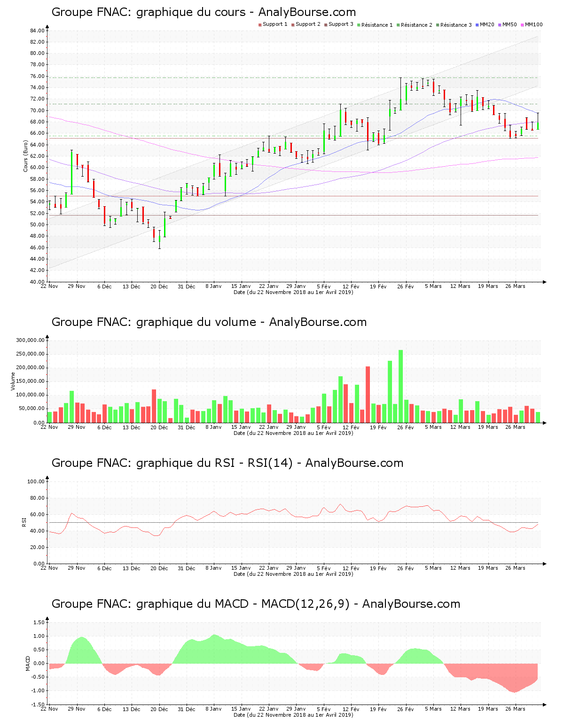Click '22 Nov' date under price chart
The image size is (564, 728).
click(x=49, y=286)
